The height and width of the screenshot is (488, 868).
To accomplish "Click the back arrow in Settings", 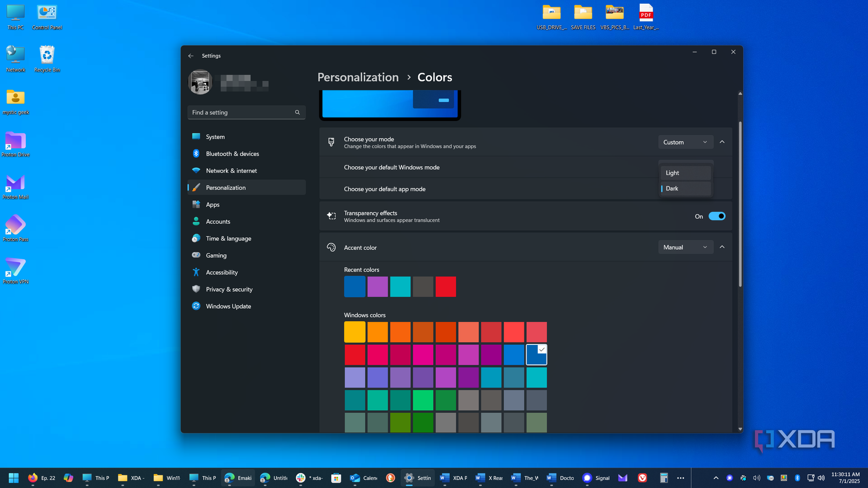I will click(x=191, y=56).
